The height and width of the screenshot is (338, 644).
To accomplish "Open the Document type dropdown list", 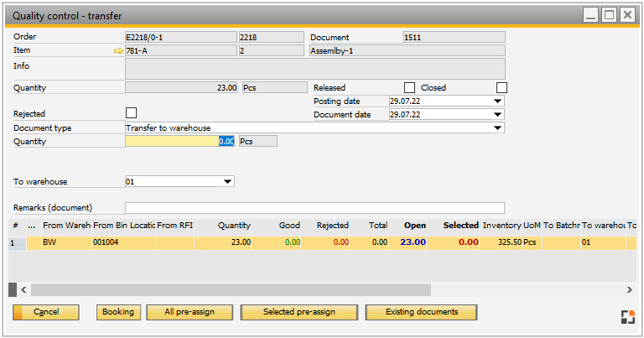I will coord(498,128).
